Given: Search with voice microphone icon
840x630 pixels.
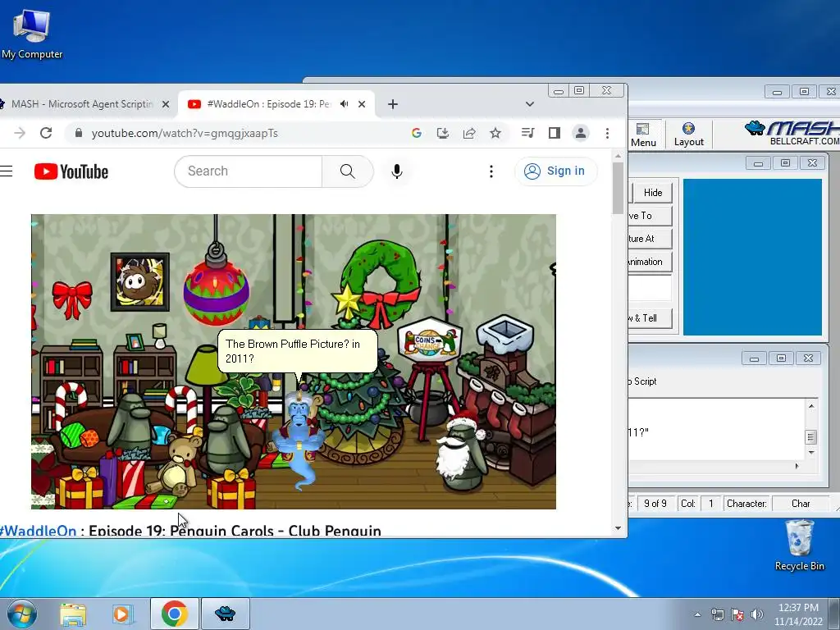Looking at the screenshot, I should 396,171.
